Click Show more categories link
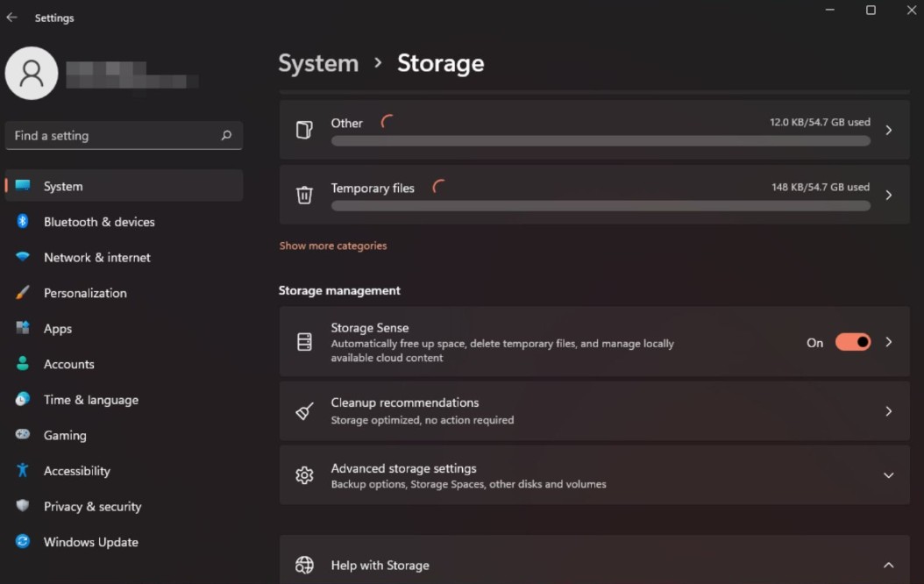Image resolution: width=924 pixels, height=584 pixels. tap(333, 246)
